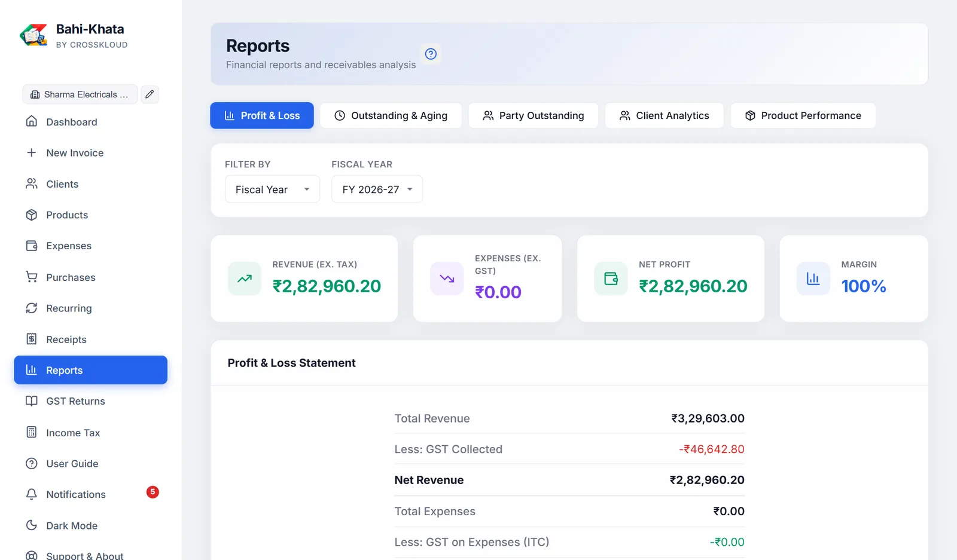
Task: Click the Purchases cart icon
Action: (32, 277)
